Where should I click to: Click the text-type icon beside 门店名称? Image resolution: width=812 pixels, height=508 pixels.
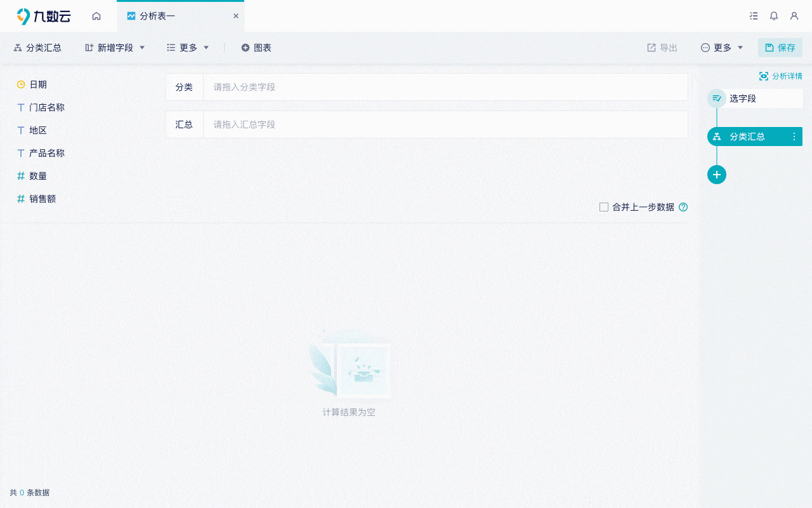point(21,107)
